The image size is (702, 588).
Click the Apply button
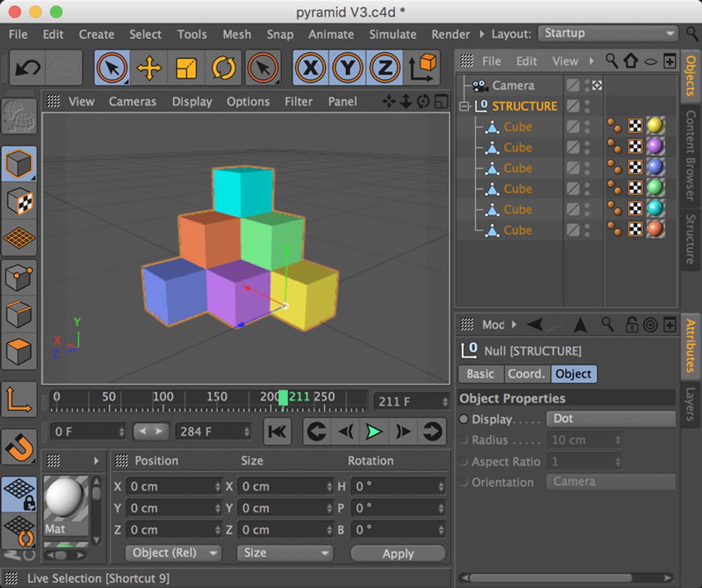(398, 554)
